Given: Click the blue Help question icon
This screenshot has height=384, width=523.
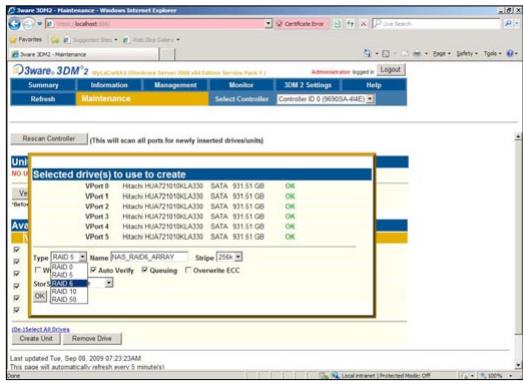Looking at the screenshot, I should click(510, 53).
